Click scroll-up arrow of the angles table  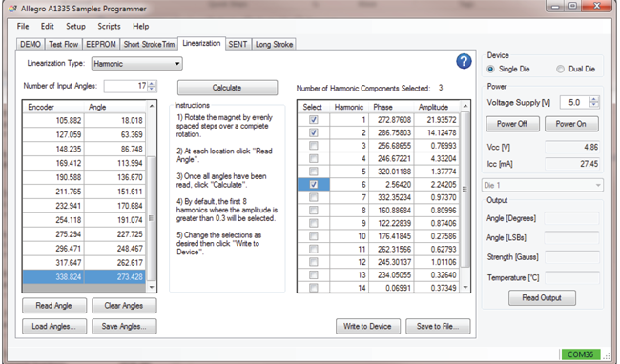click(152, 106)
